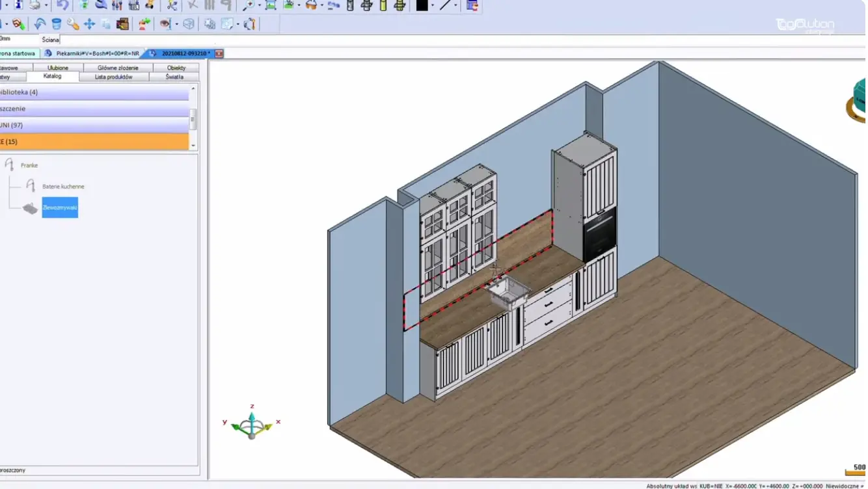868x489 pixels.
Task: Click the UNI (97) catalog category bar
Action: coord(94,125)
